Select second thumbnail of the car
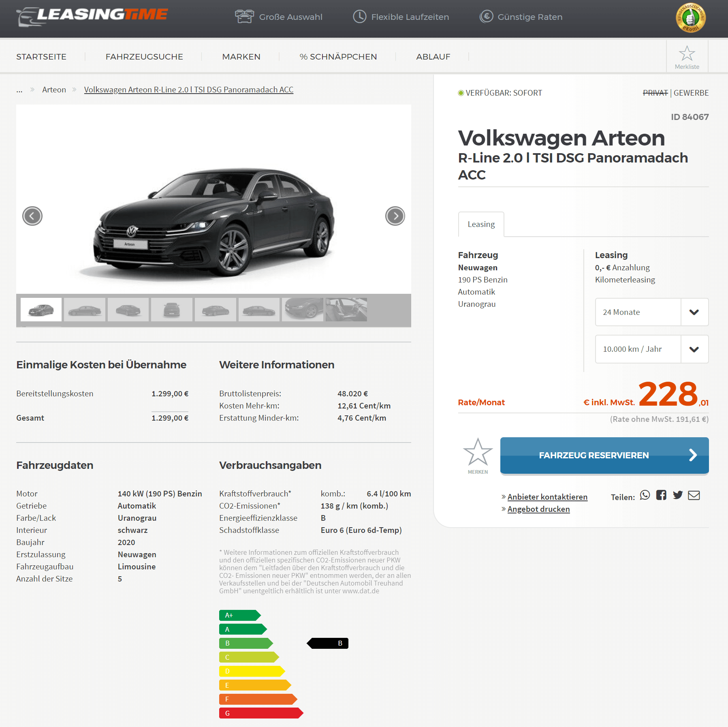The width and height of the screenshot is (728, 727). tap(85, 310)
